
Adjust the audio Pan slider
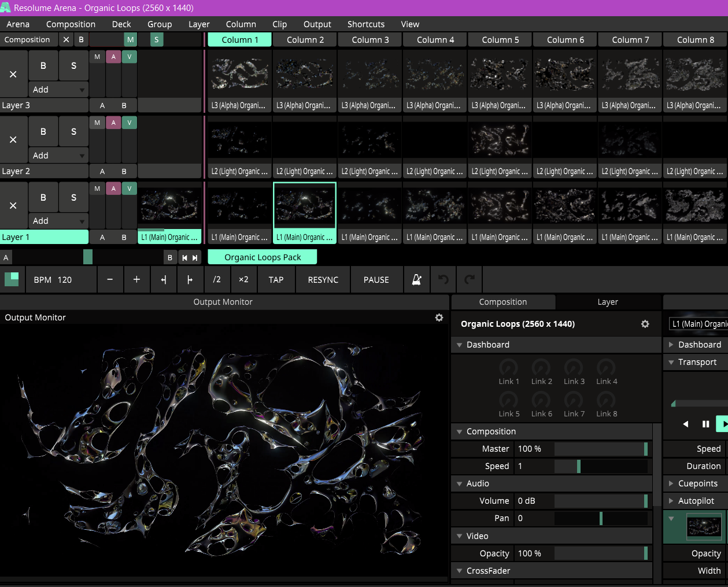(601, 518)
